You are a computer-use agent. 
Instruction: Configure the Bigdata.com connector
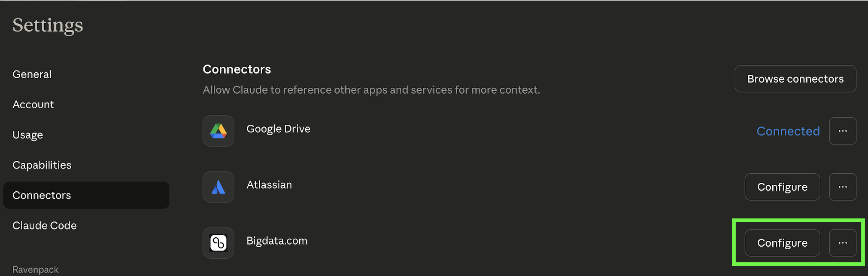click(x=782, y=242)
